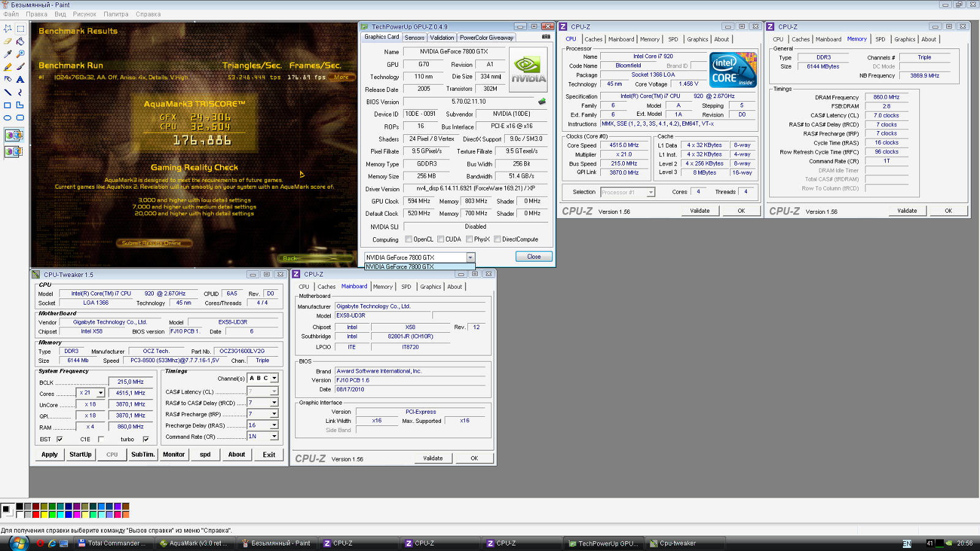Click Apply in CPU-Tweaker

click(50, 455)
